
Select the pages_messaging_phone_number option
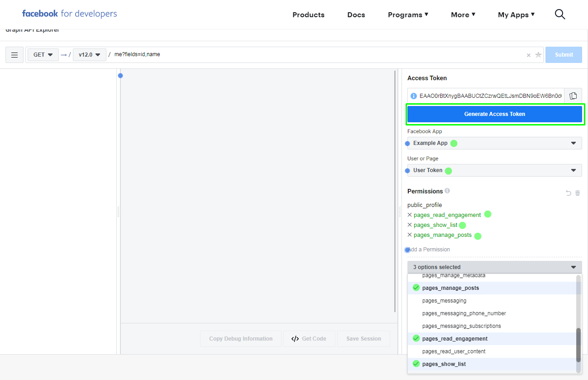(492, 313)
